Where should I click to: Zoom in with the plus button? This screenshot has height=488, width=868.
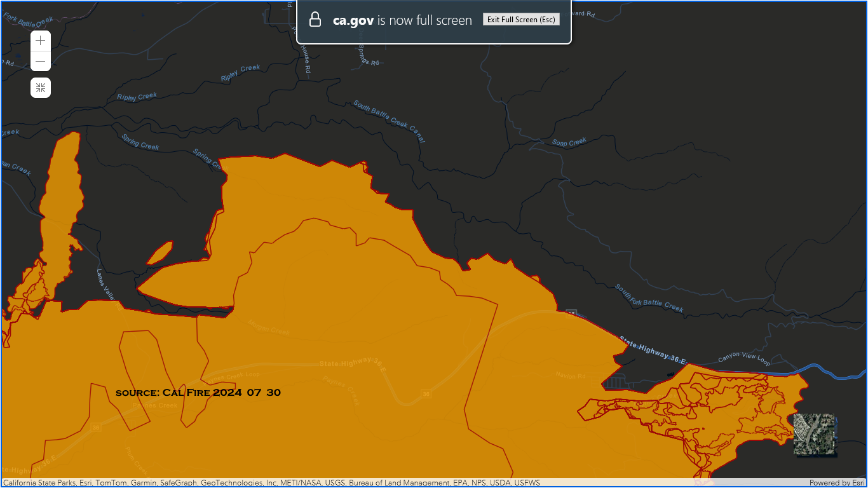[x=41, y=41]
